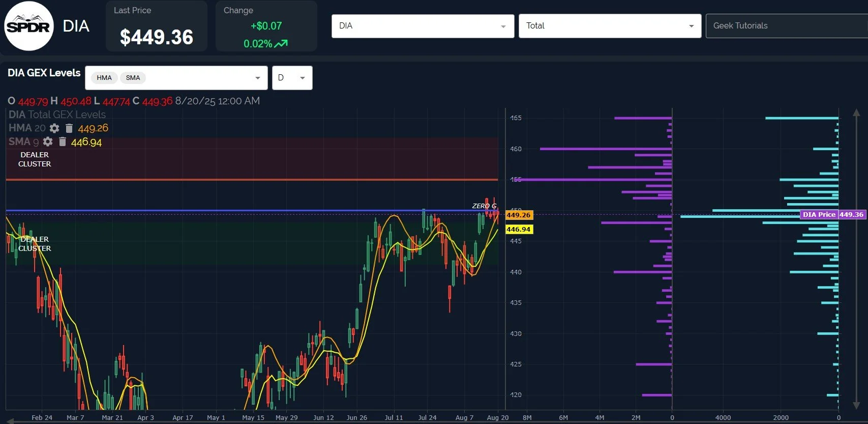Click the 4000 axis label
The image size is (868, 424).
pyautogui.click(x=723, y=417)
